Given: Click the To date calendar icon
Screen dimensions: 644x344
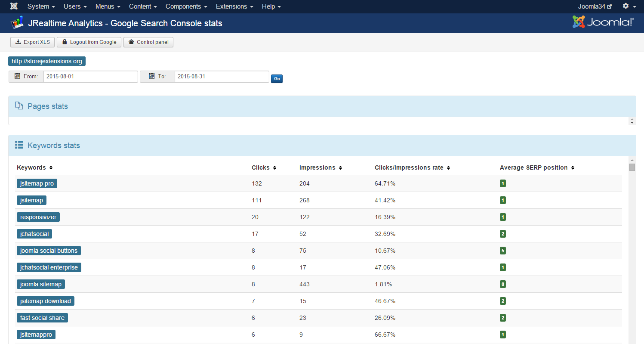Looking at the screenshot, I should coord(152,76).
